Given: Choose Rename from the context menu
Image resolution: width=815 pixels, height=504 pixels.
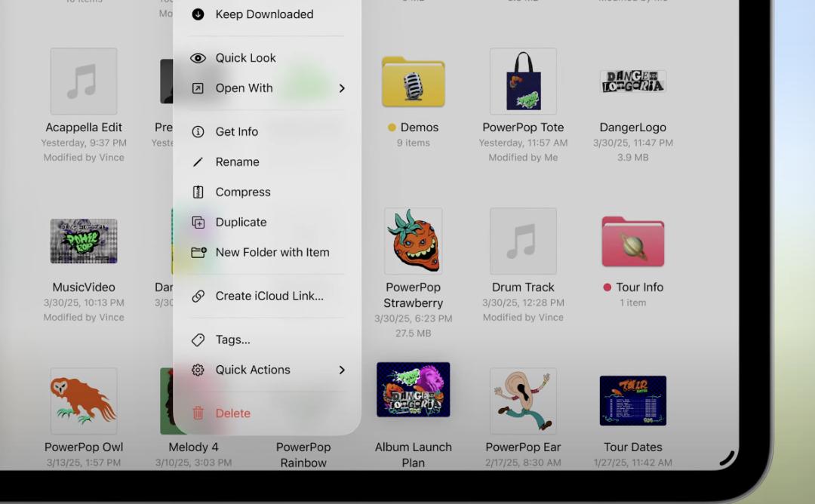Looking at the screenshot, I should (x=266, y=161).
